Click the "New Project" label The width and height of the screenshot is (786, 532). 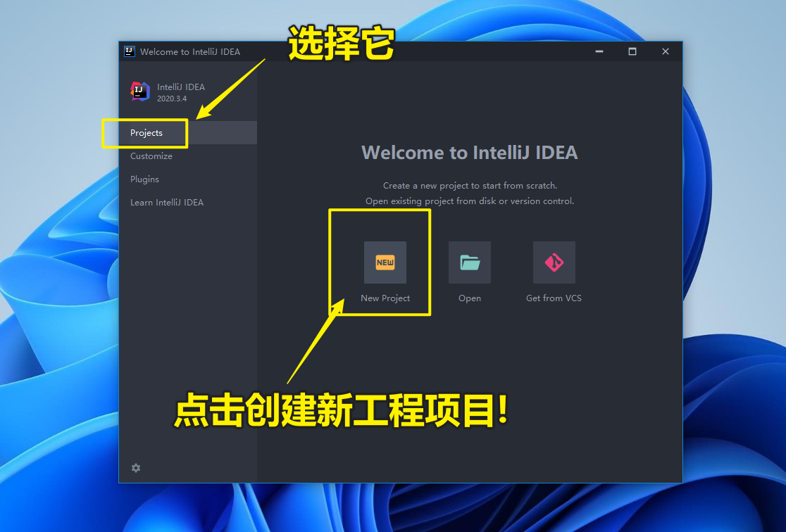click(385, 298)
